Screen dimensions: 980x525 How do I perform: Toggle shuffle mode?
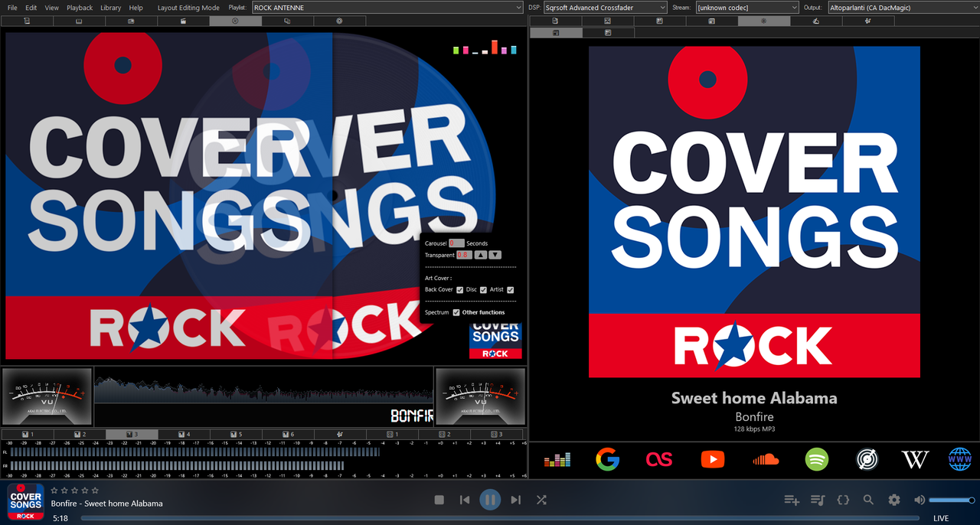click(541, 500)
